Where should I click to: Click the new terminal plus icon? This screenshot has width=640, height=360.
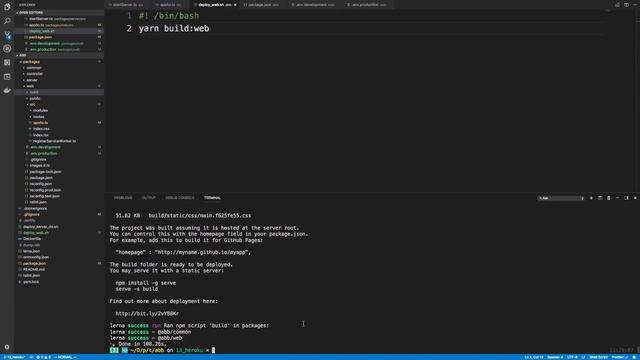click(591, 198)
